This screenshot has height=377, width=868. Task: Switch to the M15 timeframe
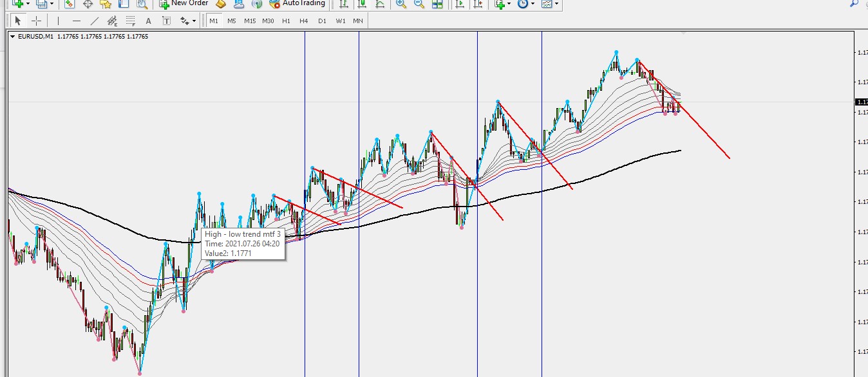click(x=250, y=21)
